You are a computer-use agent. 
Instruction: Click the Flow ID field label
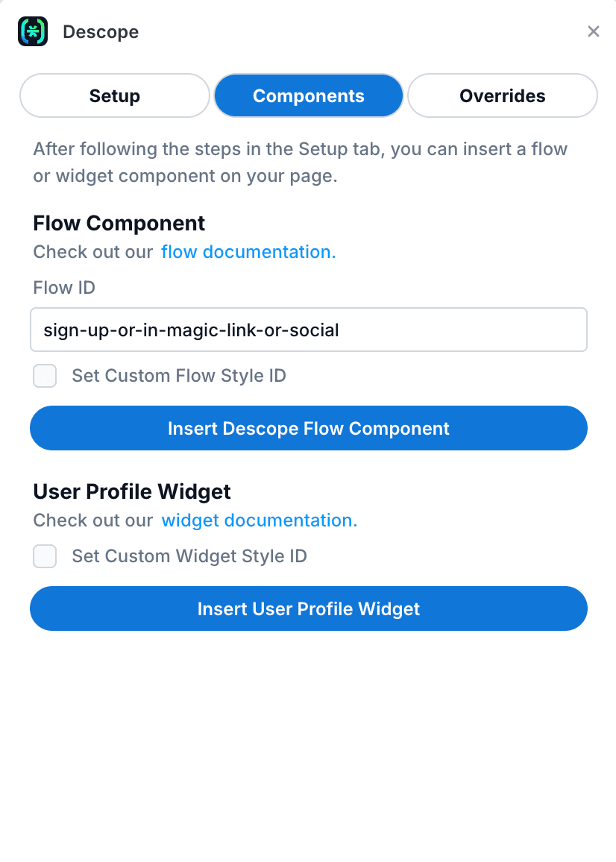coord(63,288)
